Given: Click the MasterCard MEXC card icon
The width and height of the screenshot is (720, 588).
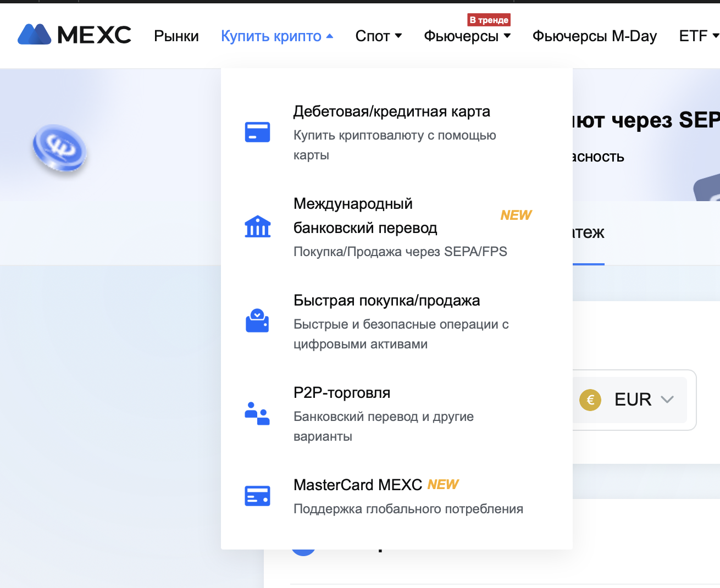Looking at the screenshot, I should tap(257, 496).
